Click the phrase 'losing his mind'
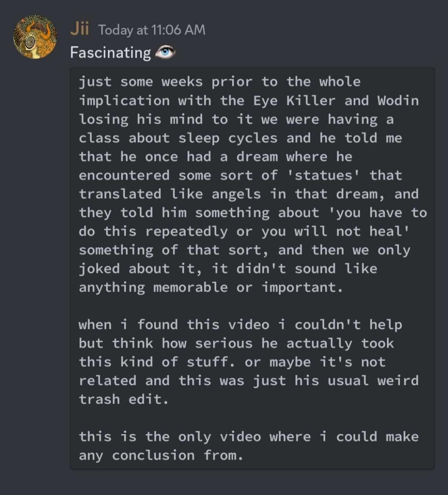The image size is (448, 495). pyautogui.click(x=141, y=120)
